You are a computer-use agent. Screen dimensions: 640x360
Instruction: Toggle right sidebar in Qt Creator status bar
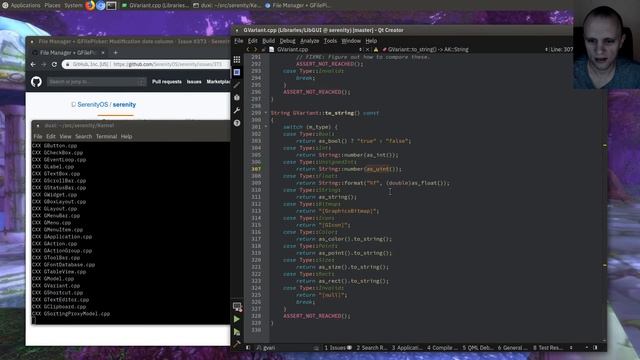(595, 348)
